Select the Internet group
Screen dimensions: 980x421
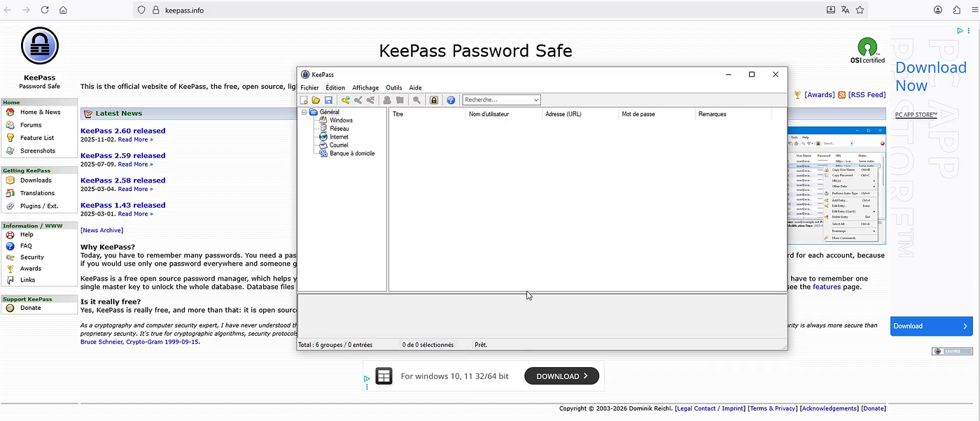coord(339,137)
